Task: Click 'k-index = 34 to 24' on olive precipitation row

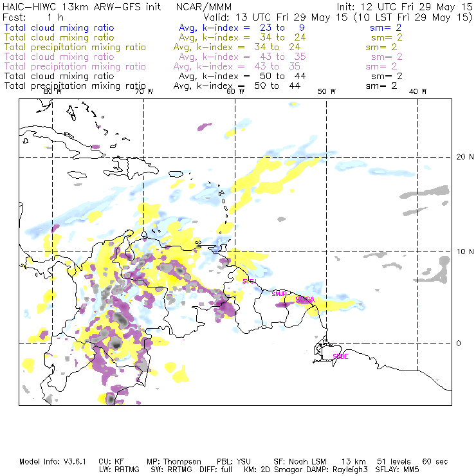Action: 248,47
